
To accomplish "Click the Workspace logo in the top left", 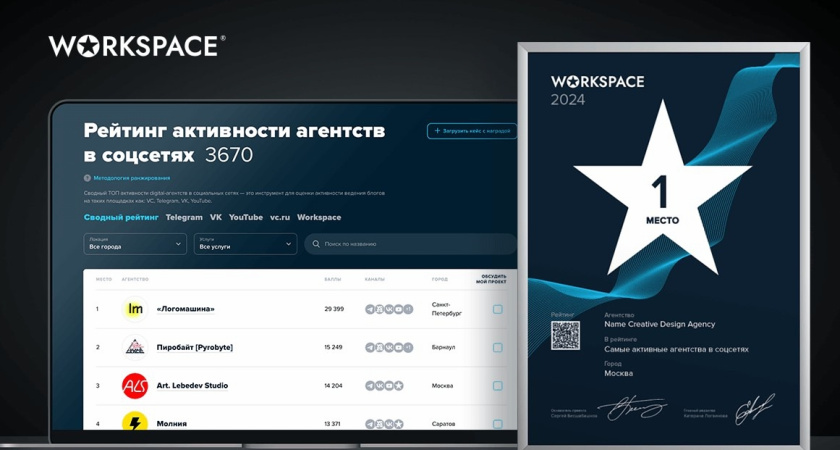I will click(x=137, y=46).
